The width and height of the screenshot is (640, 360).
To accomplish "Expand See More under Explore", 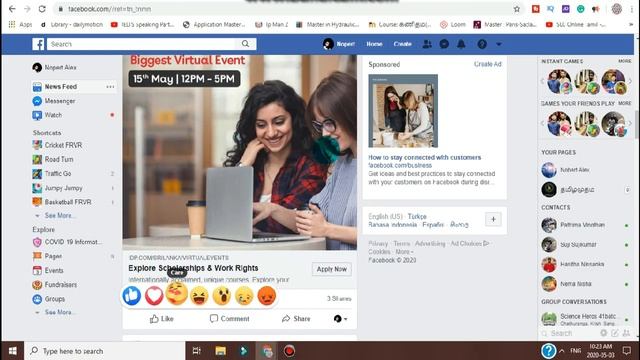I will click(x=60, y=312).
